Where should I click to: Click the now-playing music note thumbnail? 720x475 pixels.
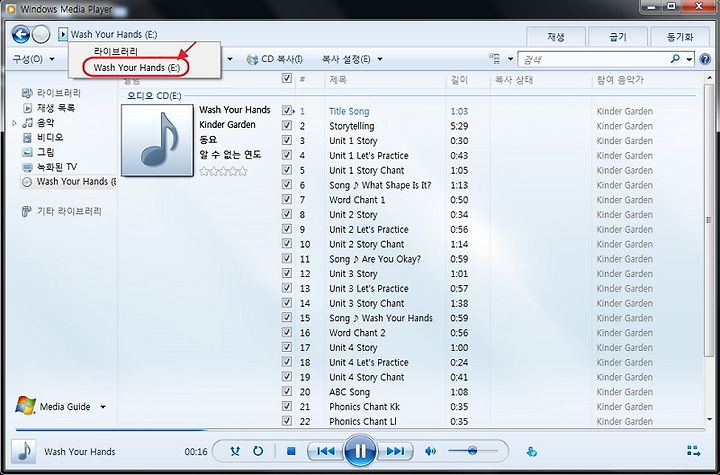pos(23,451)
